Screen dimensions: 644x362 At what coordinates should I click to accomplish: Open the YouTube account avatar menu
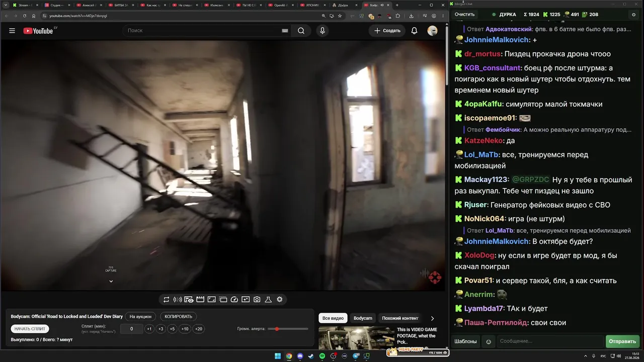click(432, 31)
